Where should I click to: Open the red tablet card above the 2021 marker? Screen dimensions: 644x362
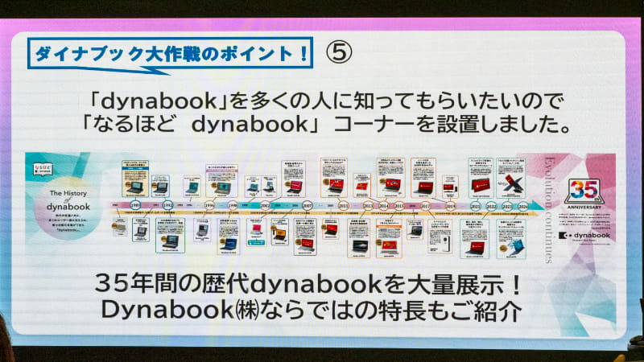481,178
